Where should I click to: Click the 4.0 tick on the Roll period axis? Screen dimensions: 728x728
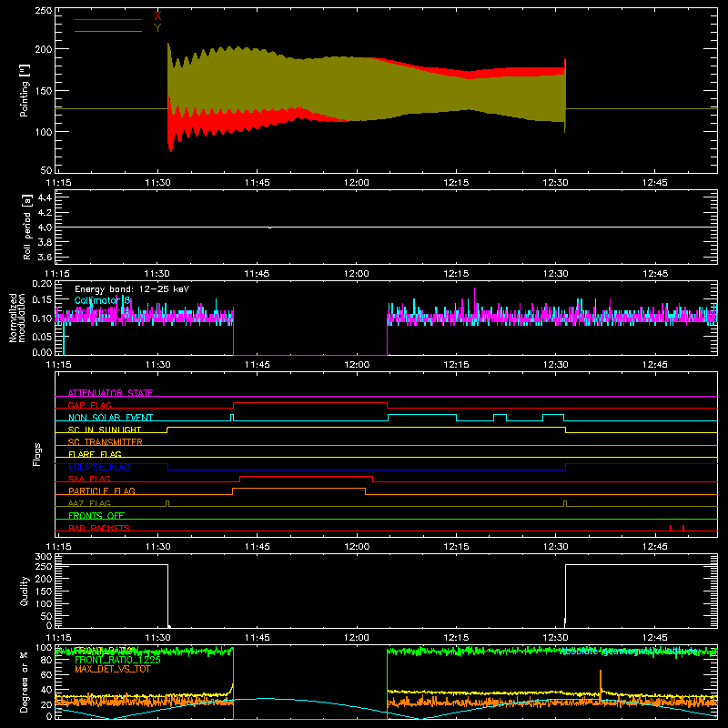coord(45,227)
